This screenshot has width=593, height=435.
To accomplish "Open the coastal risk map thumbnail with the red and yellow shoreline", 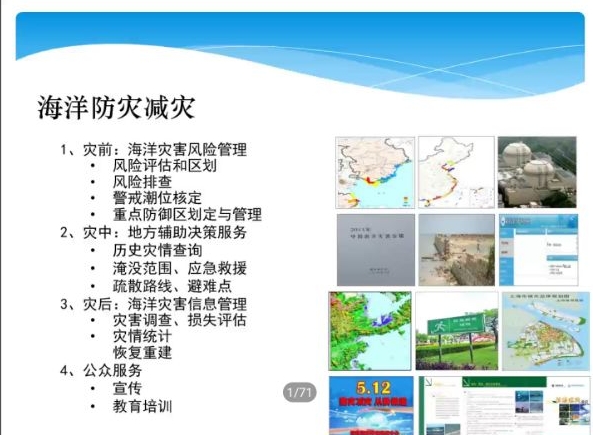I will click(x=375, y=172).
